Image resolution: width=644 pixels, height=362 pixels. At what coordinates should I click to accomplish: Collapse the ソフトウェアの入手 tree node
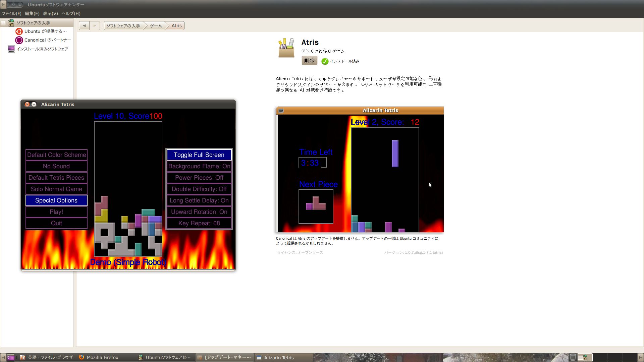coord(3,23)
